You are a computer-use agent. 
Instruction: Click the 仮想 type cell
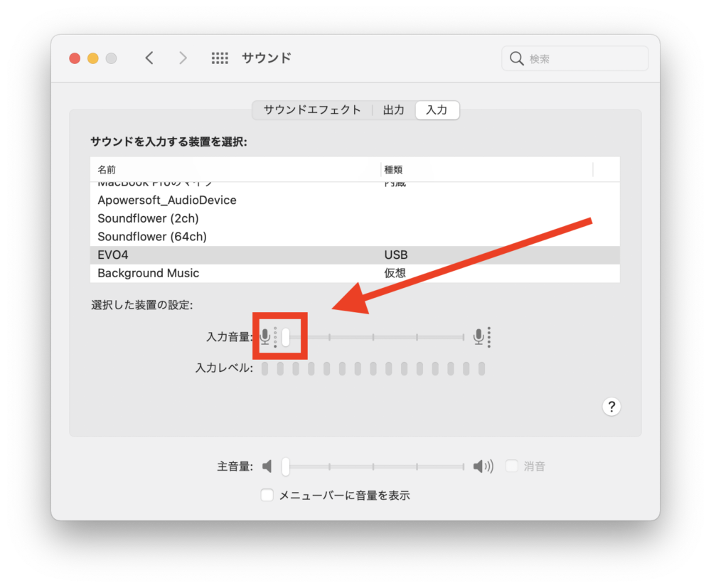[x=395, y=273]
